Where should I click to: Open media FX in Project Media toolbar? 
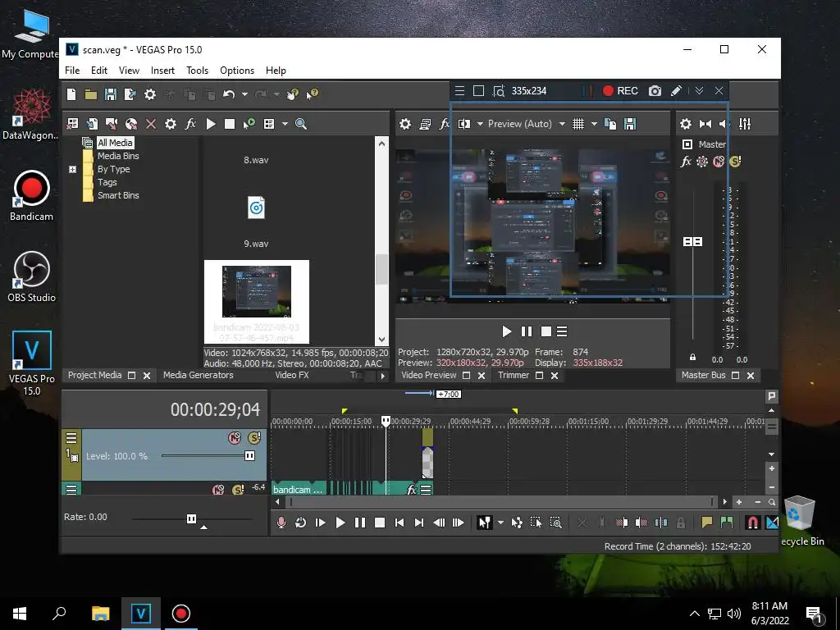[x=190, y=125]
